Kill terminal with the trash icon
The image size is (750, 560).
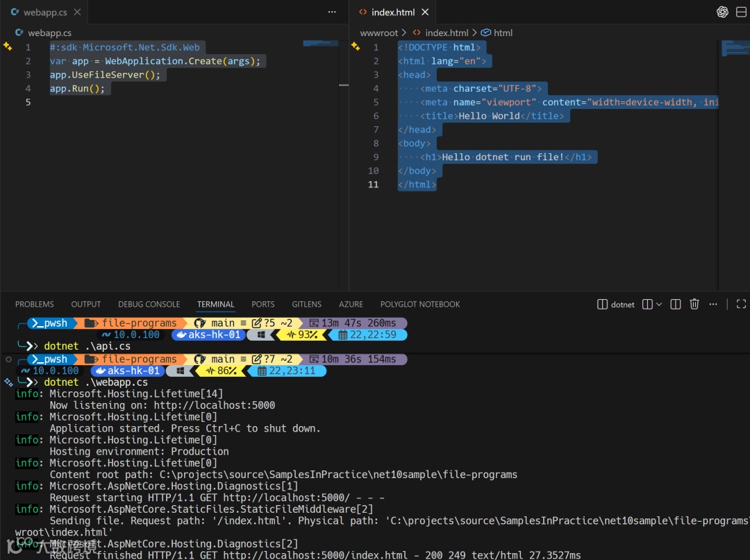pyautogui.click(x=694, y=304)
